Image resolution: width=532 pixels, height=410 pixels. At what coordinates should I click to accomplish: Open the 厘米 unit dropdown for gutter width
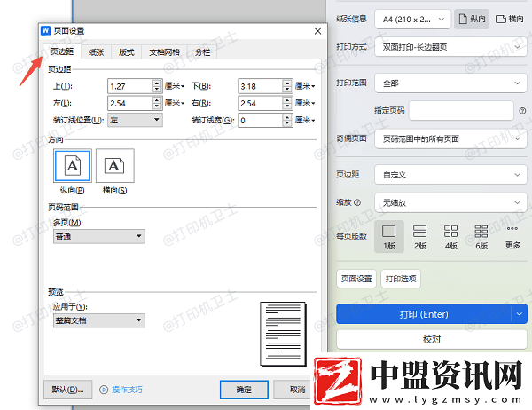(x=305, y=120)
